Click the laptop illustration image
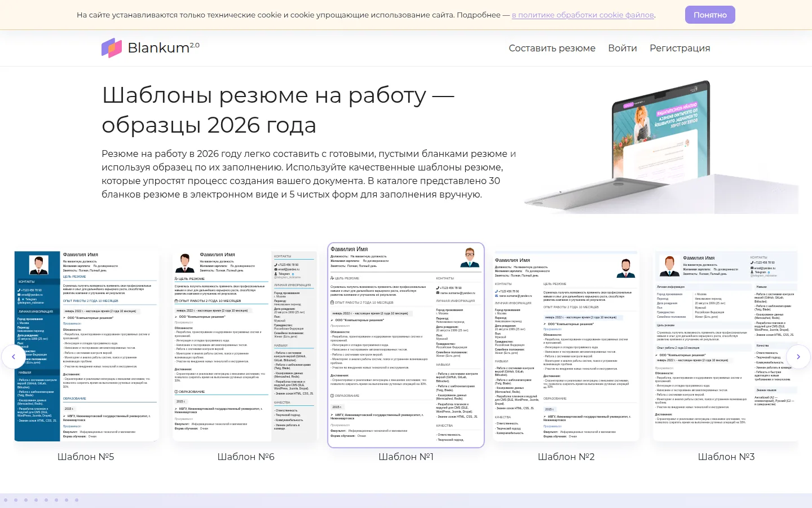Image resolution: width=812 pixels, height=508 pixels. 661,148
